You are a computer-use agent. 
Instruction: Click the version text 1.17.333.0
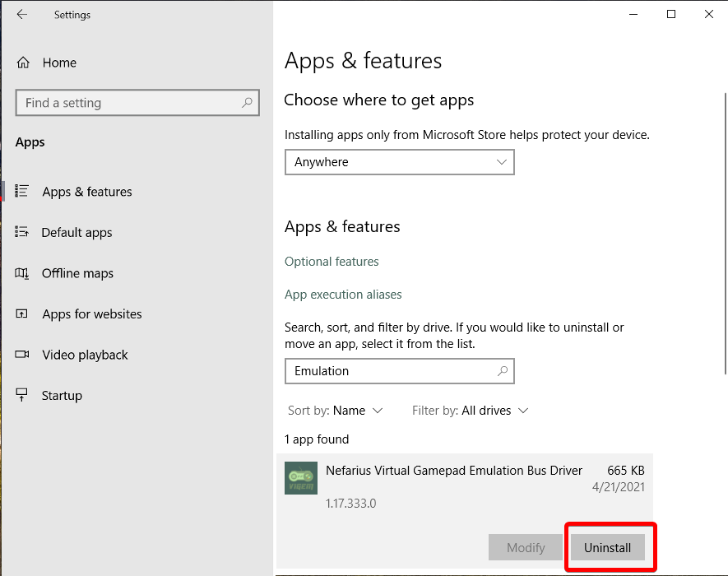(x=350, y=504)
